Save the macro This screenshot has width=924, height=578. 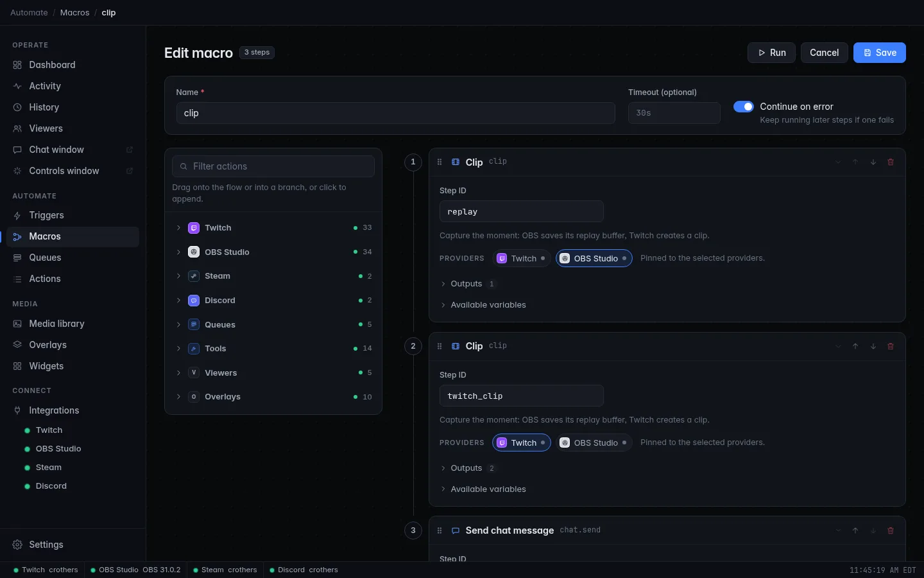[879, 53]
